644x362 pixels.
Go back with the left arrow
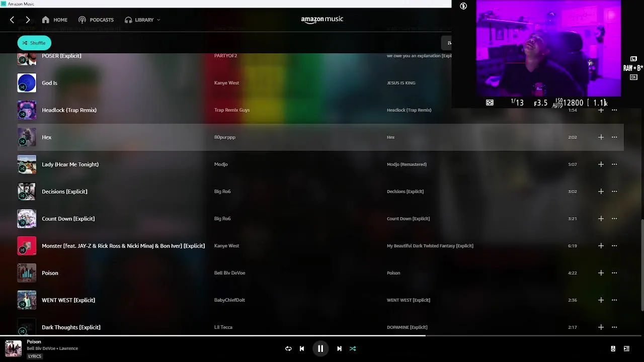pos(12,20)
